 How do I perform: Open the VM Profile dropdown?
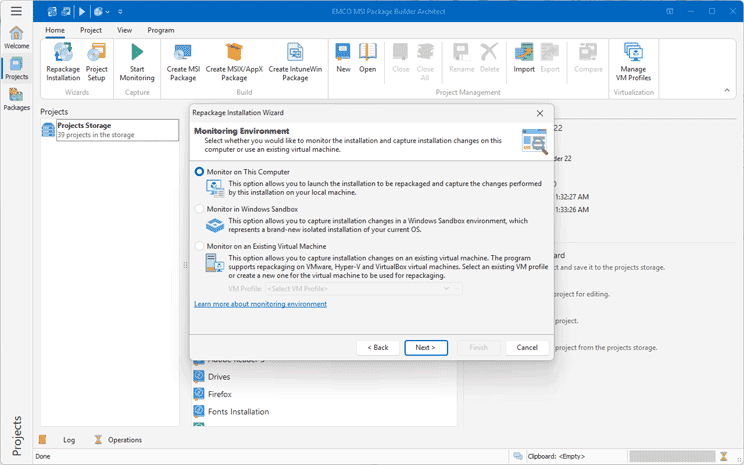coord(363,289)
